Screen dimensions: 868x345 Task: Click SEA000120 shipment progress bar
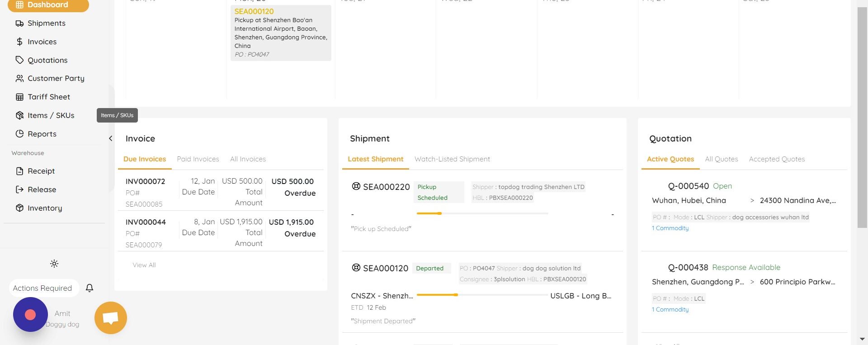(482, 295)
